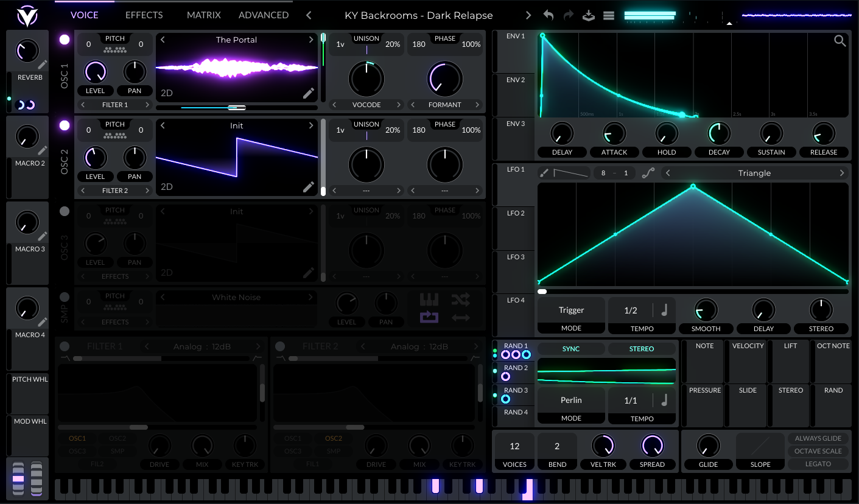The width and height of the screenshot is (859, 504).
Task: Click the envelope magnifier zoom icon
Action: pyautogui.click(x=840, y=41)
